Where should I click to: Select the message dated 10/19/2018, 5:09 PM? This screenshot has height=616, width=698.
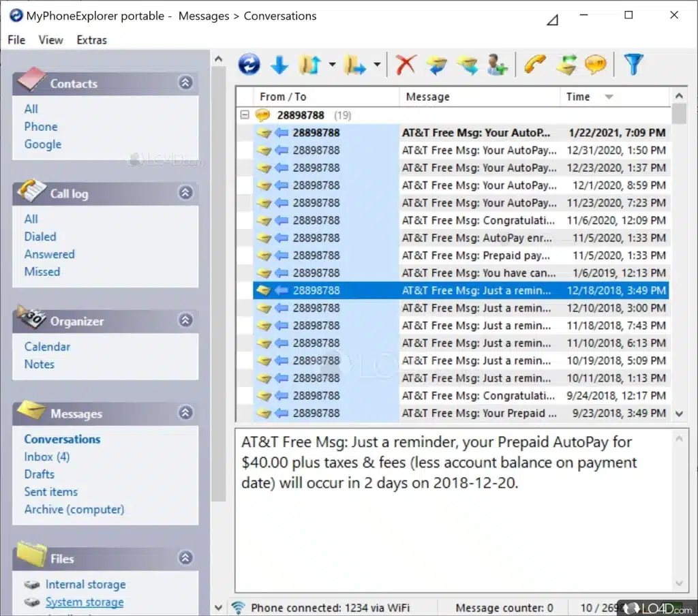coord(460,361)
